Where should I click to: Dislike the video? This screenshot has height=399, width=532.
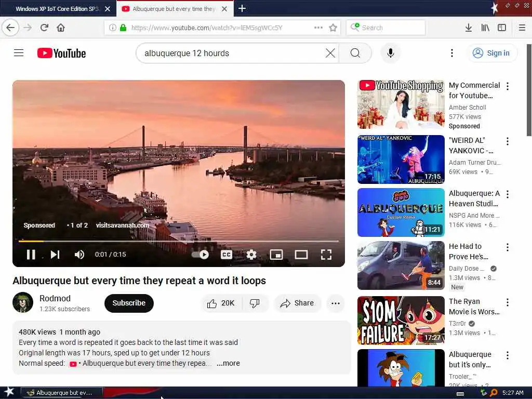click(x=255, y=303)
